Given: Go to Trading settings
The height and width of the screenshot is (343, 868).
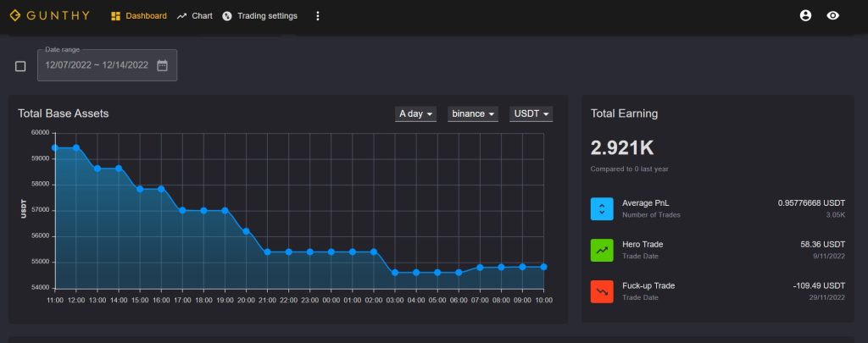Looking at the screenshot, I should click(259, 16).
